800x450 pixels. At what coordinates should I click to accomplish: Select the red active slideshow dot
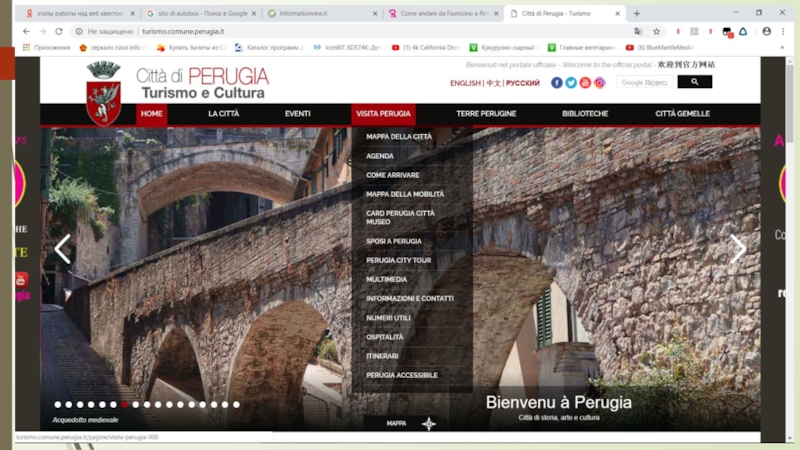coord(124,405)
